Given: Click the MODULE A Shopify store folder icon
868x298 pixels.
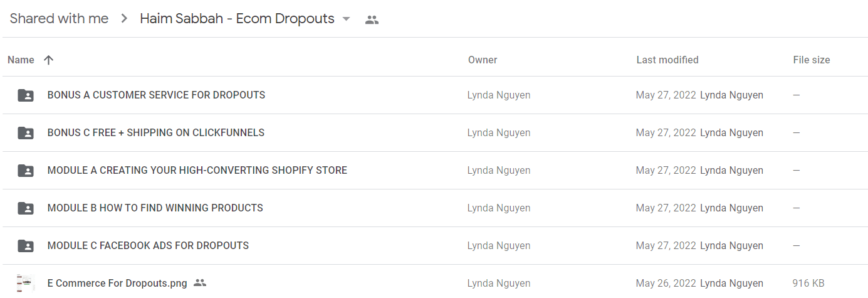Looking at the screenshot, I should (26, 171).
